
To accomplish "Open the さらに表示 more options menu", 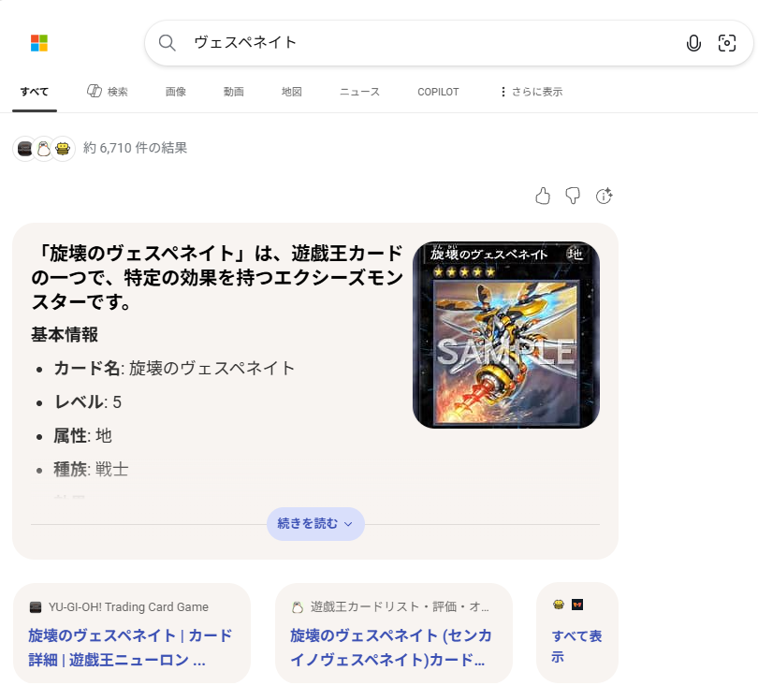I will coord(531,92).
